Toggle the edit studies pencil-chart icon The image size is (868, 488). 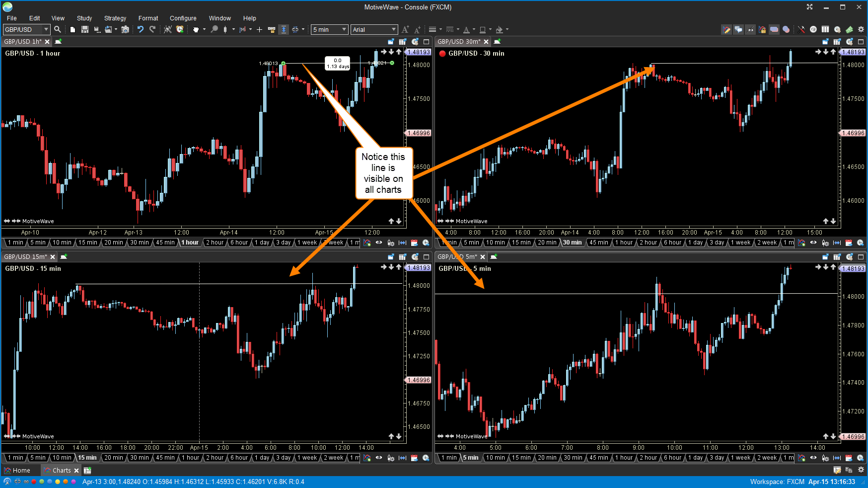pos(726,29)
